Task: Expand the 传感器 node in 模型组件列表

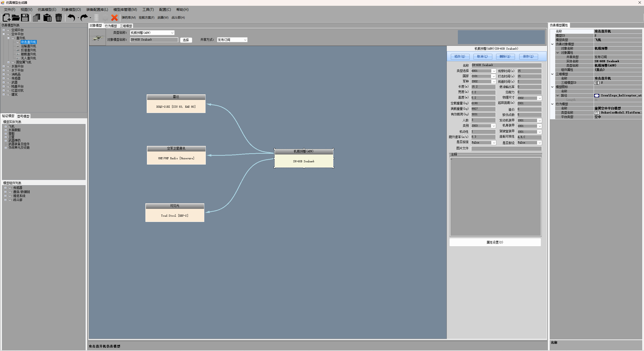Action: click(x=5, y=188)
